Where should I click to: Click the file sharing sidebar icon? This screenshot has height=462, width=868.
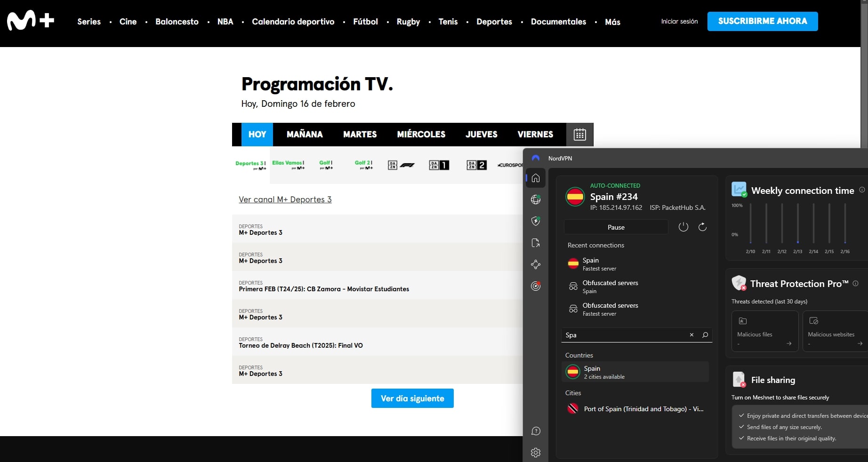[x=536, y=243]
